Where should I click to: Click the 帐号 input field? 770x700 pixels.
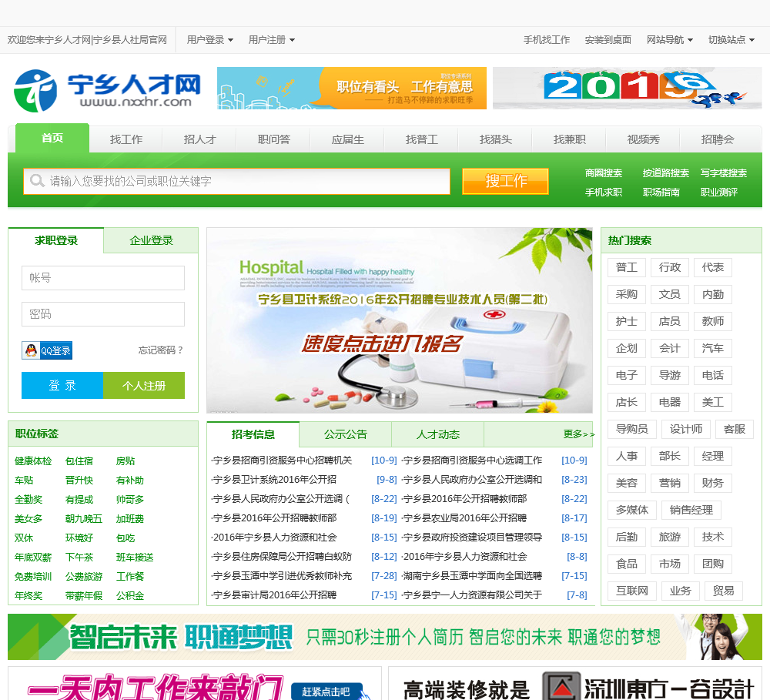click(x=103, y=278)
